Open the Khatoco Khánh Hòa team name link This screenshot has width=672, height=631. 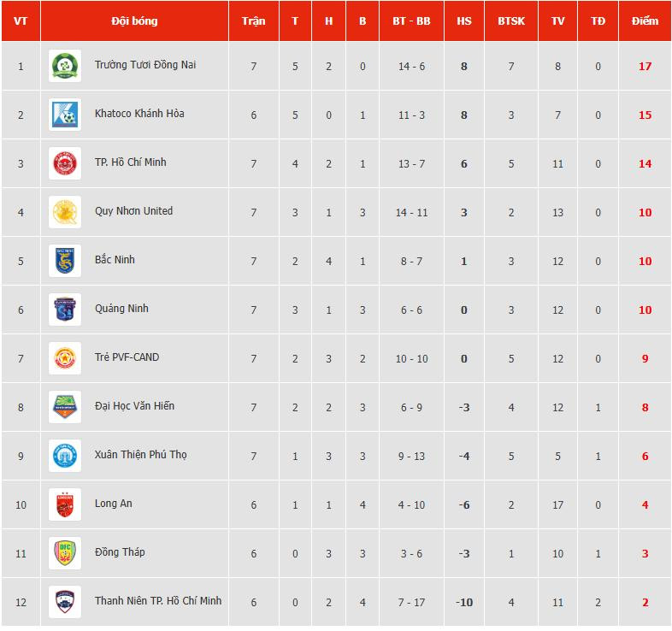pos(139,114)
